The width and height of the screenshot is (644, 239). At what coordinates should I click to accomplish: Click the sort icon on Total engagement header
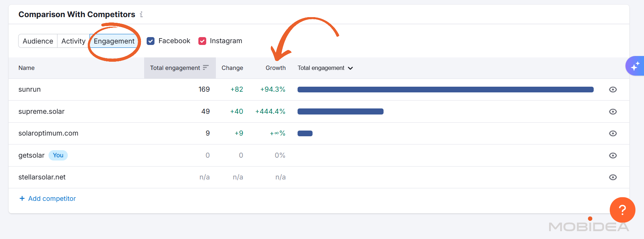click(x=206, y=67)
